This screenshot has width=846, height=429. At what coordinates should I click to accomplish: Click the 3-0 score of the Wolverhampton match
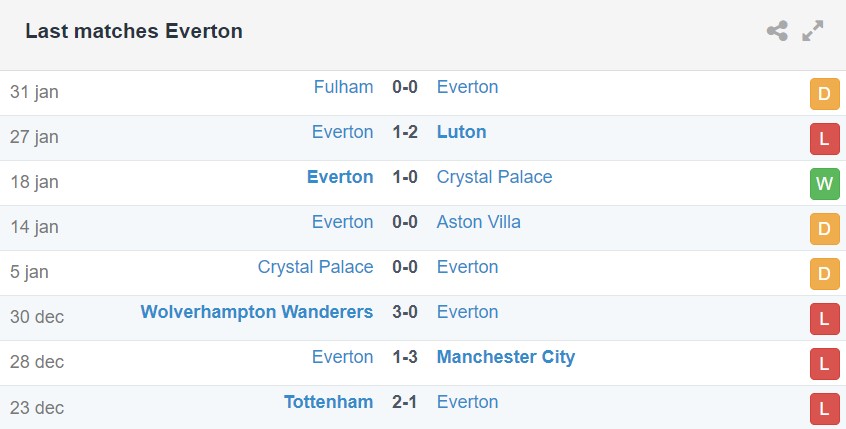click(405, 312)
